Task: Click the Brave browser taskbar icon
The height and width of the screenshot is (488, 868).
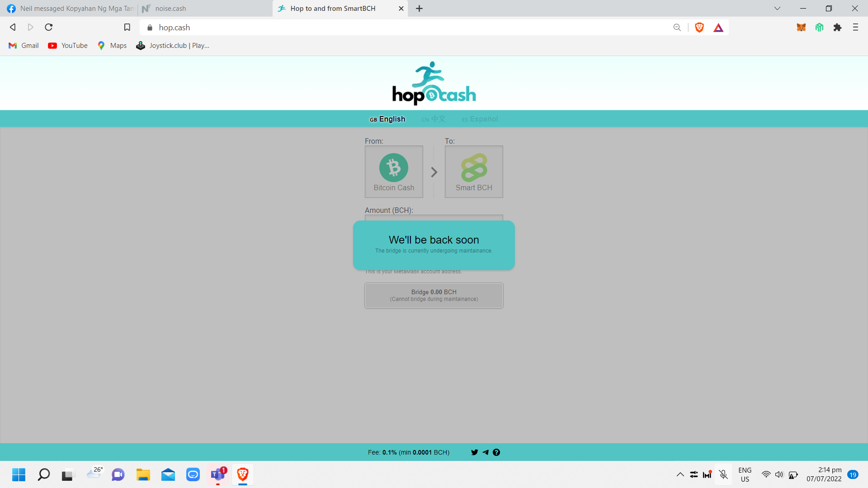Action: [x=243, y=475]
